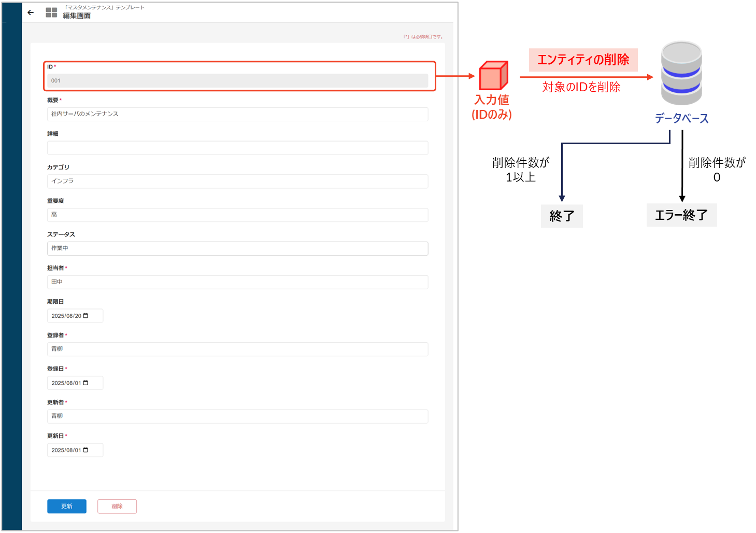Click the back arrow icon
756x533 pixels.
(x=31, y=12)
